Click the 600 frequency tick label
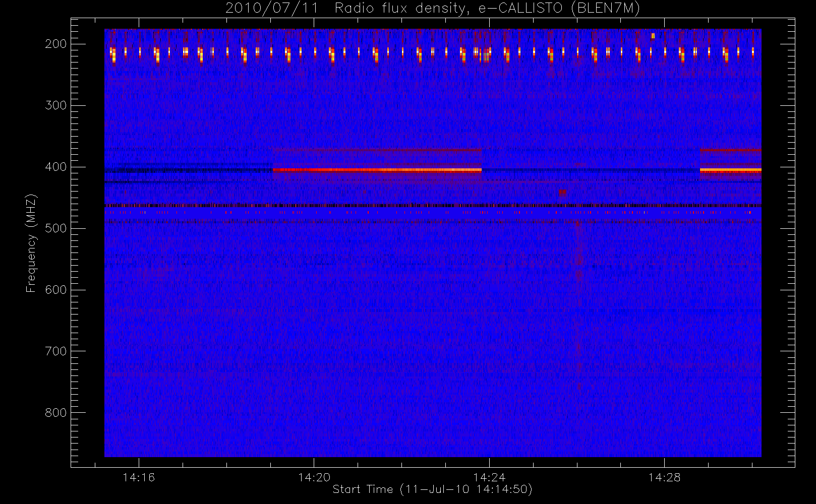The image size is (816, 504). click(x=55, y=290)
